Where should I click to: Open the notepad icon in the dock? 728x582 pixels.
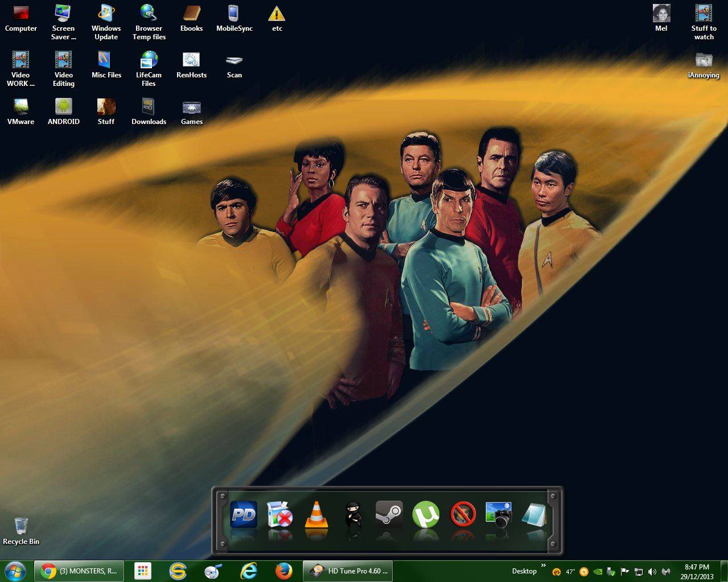click(534, 515)
